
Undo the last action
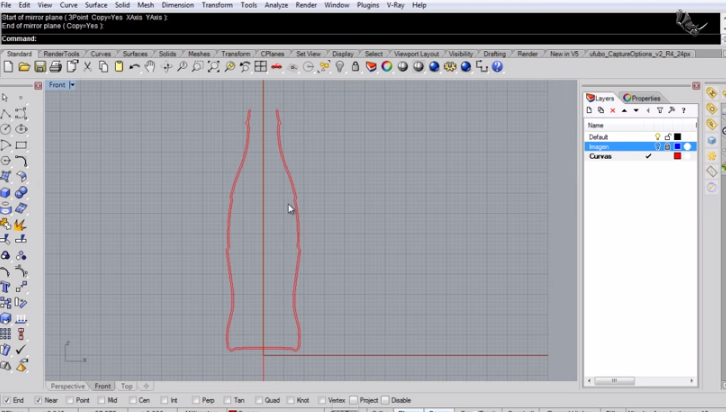[x=135, y=67]
